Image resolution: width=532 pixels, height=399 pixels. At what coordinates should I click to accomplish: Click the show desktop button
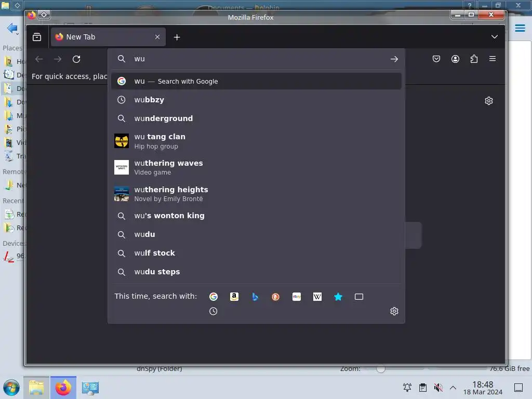[518, 388]
